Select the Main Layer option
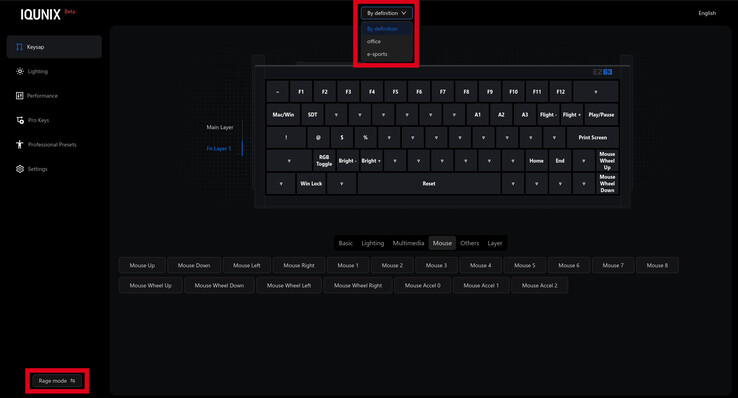This screenshot has width=738, height=398. 220,127
